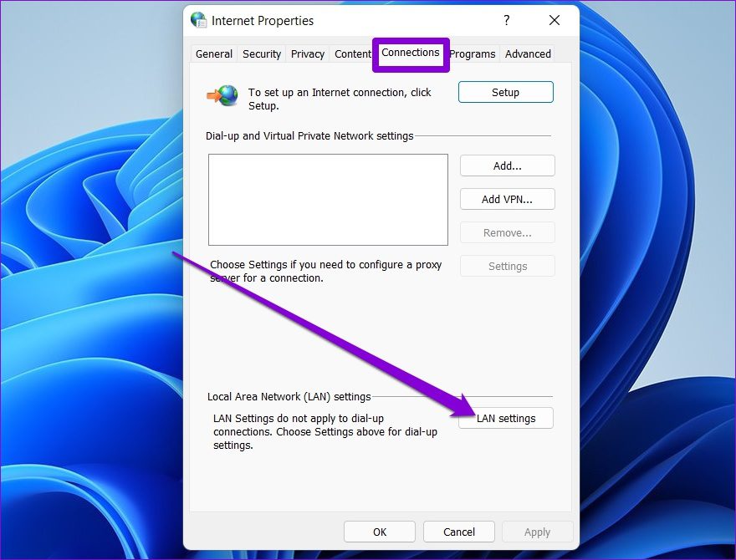Click the Add button for dial-up settings
Image resolution: width=736 pixels, height=560 pixels.
[x=507, y=165]
